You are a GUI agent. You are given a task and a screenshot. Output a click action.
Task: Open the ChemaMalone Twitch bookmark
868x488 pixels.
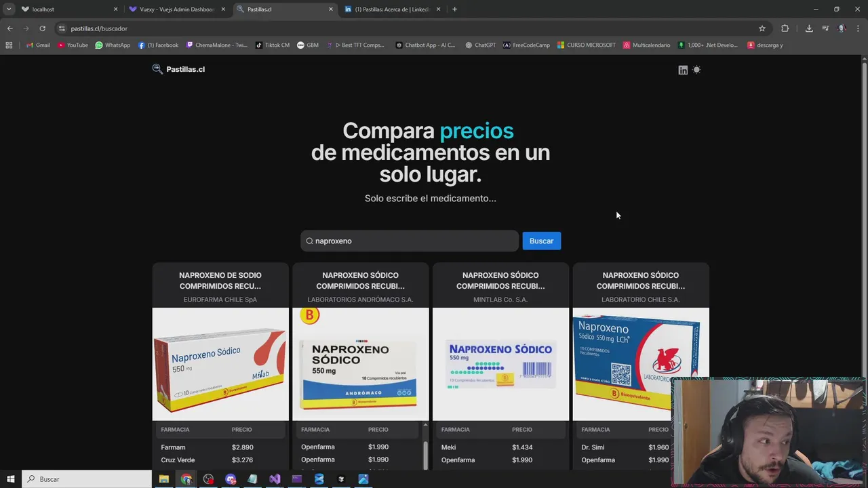pyautogui.click(x=216, y=45)
